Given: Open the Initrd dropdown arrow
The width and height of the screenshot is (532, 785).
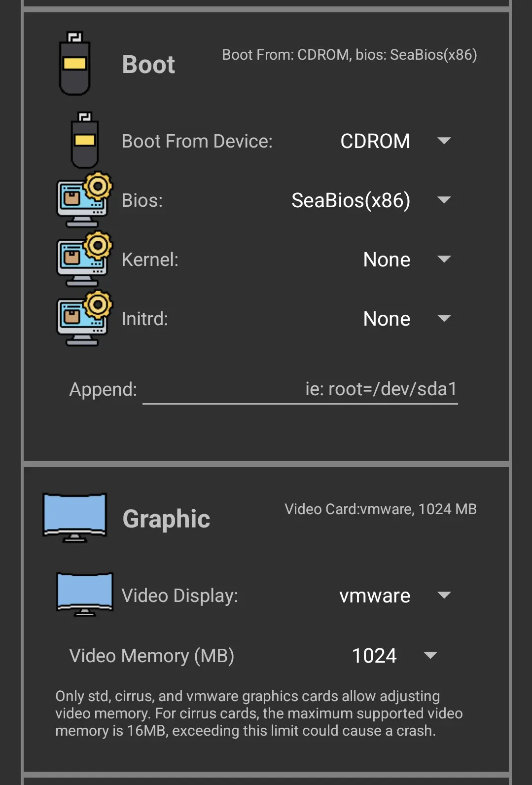Looking at the screenshot, I should [444, 319].
